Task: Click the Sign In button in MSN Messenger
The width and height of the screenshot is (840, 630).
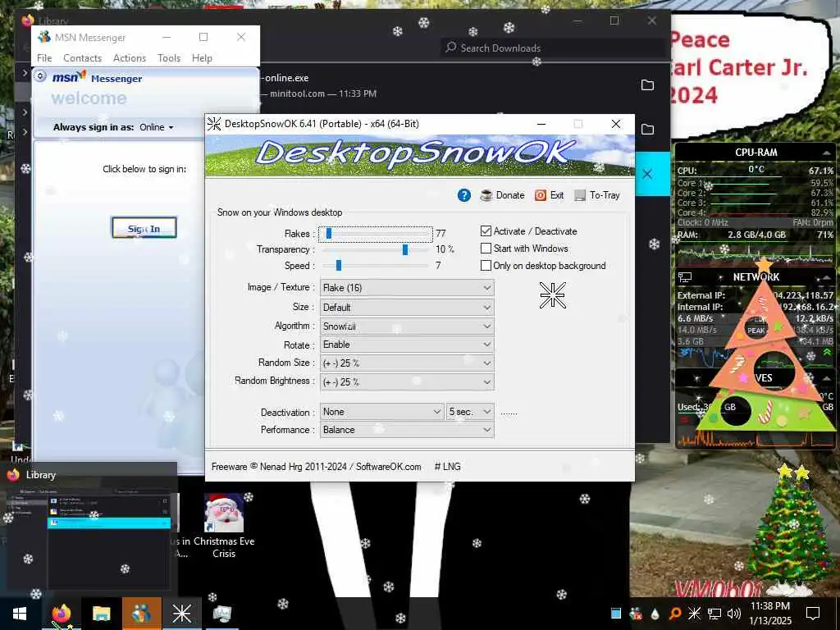Action: coord(144,228)
